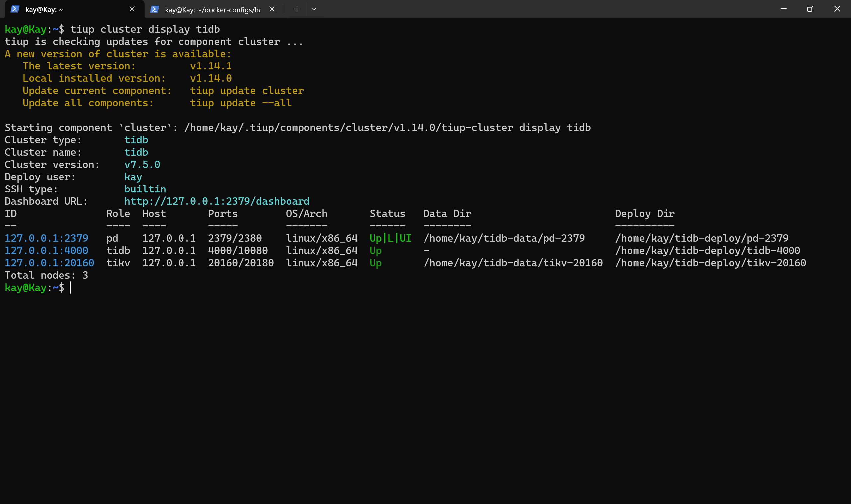Click the Data Dir column header
This screenshot has width=851, height=504.
(447, 214)
